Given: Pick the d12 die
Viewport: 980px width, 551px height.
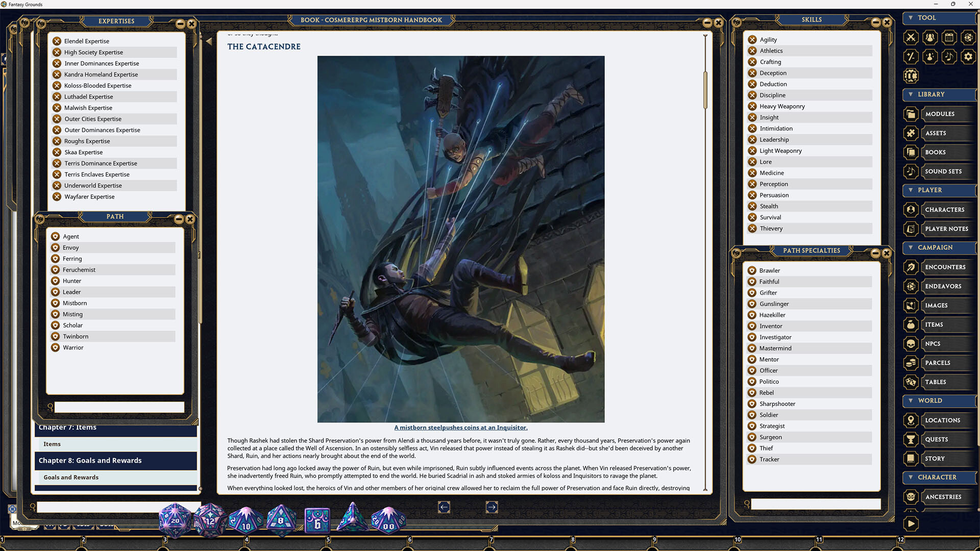Looking at the screenshot, I should pos(209,520).
